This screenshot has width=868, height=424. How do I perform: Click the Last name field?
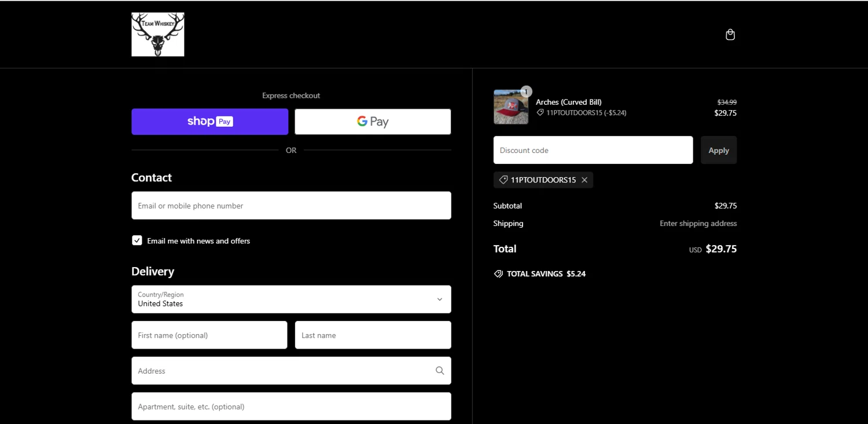click(373, 335)
